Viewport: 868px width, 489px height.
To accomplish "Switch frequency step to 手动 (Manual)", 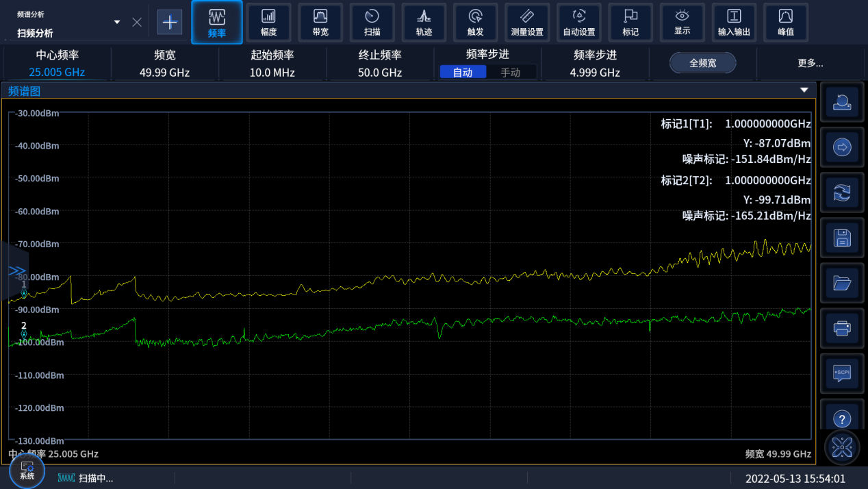I will click(511, 73).
